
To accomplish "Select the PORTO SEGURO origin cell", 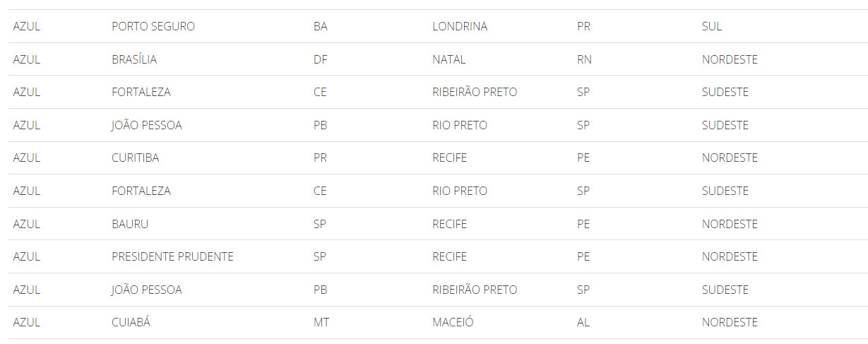I will tap(153, 26).
